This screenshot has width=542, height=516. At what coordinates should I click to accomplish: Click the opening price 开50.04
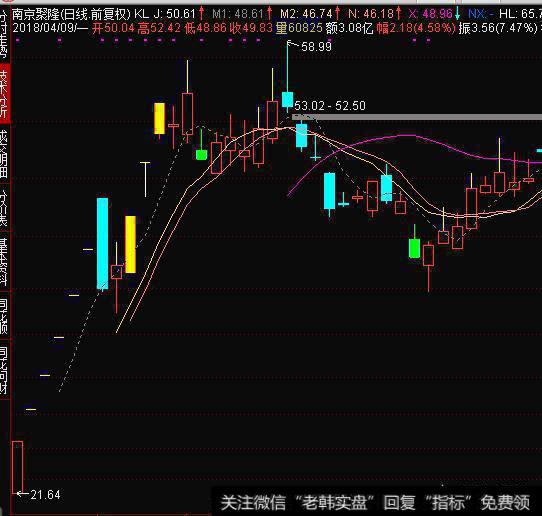[112, 28]
